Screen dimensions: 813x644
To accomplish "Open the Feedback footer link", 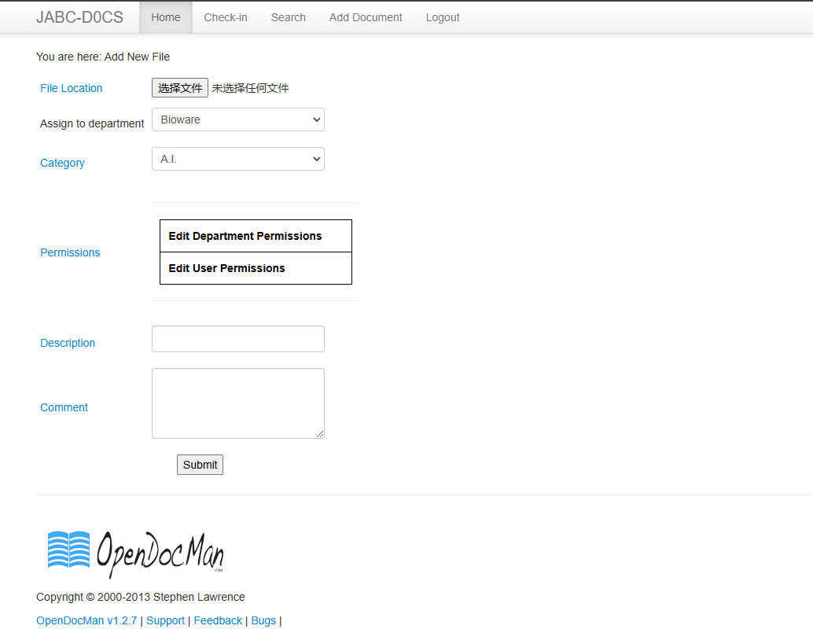I will tap(218, 620).
